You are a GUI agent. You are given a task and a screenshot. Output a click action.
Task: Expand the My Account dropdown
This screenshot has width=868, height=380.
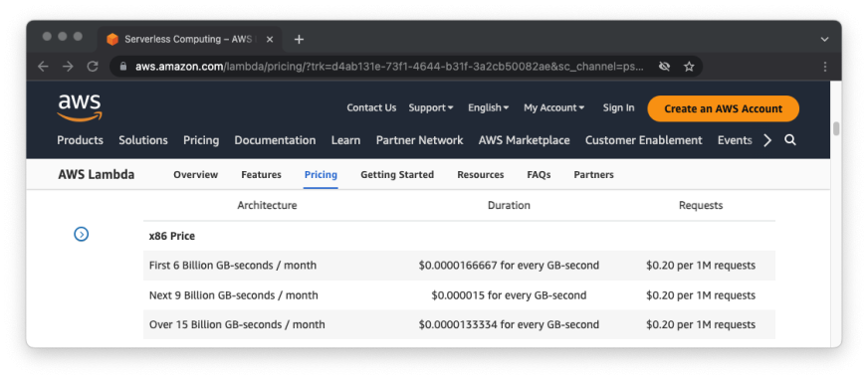[554, 107]
